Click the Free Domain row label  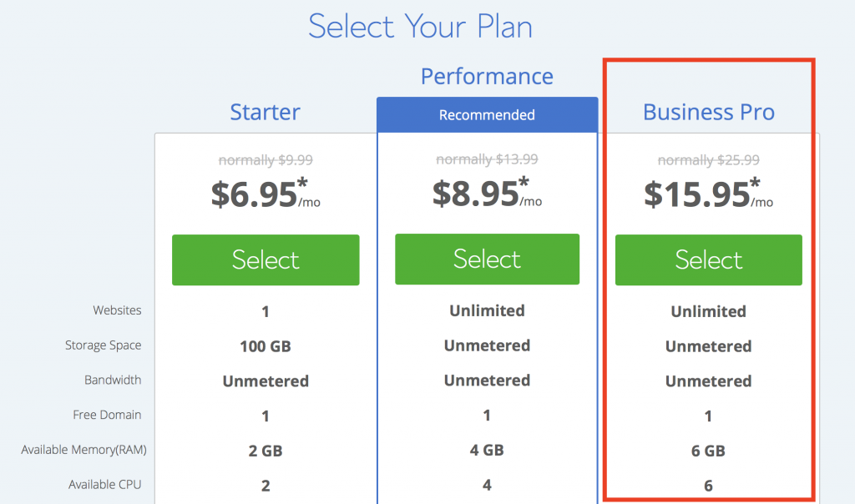coord(107,415)
